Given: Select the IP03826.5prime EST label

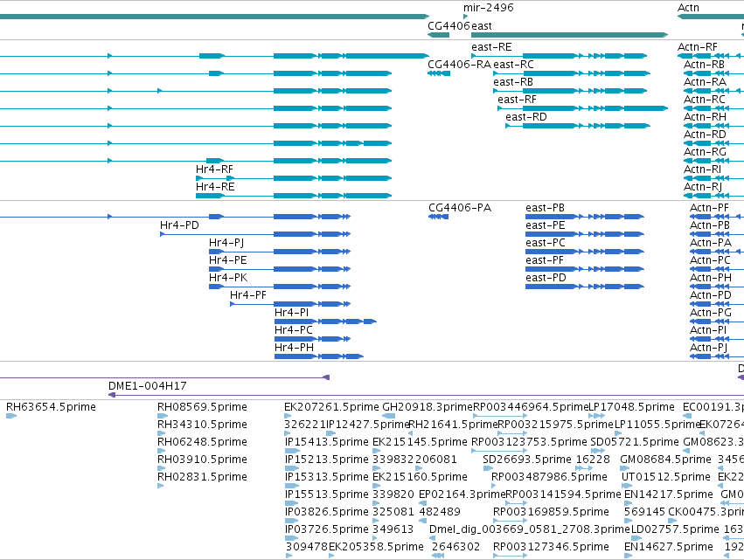Looking at the screenshot, I should 327,513.
